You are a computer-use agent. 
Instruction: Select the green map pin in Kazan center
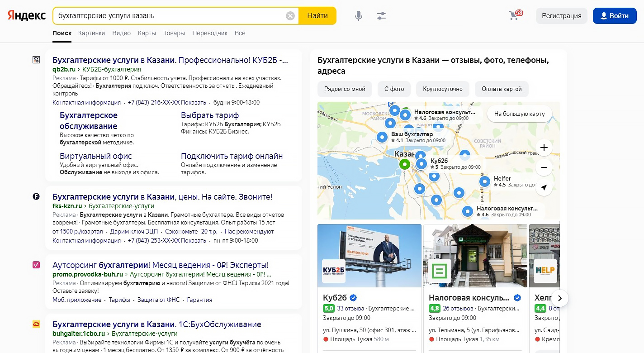(x=405, y=164)
